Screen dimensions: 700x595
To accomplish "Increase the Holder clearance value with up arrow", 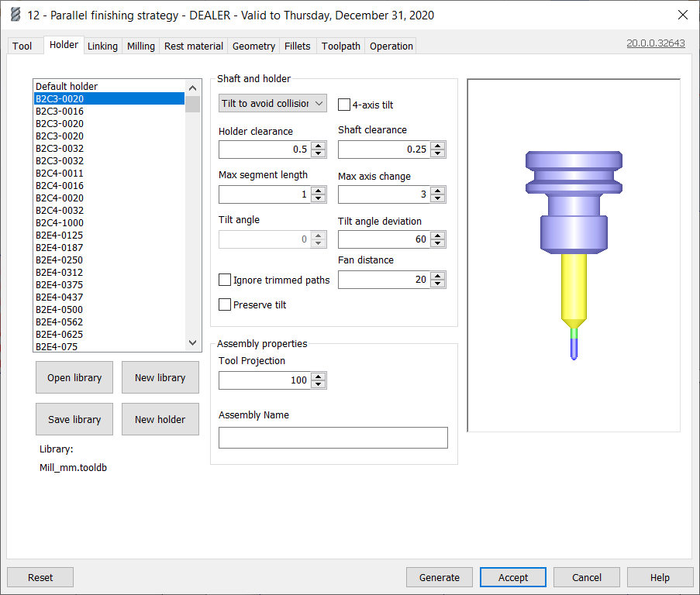I will 318,146.
